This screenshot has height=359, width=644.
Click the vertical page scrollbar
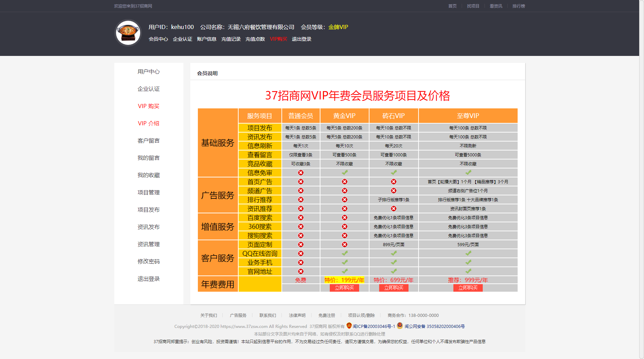pyautogui.click(x=642, y=179)
